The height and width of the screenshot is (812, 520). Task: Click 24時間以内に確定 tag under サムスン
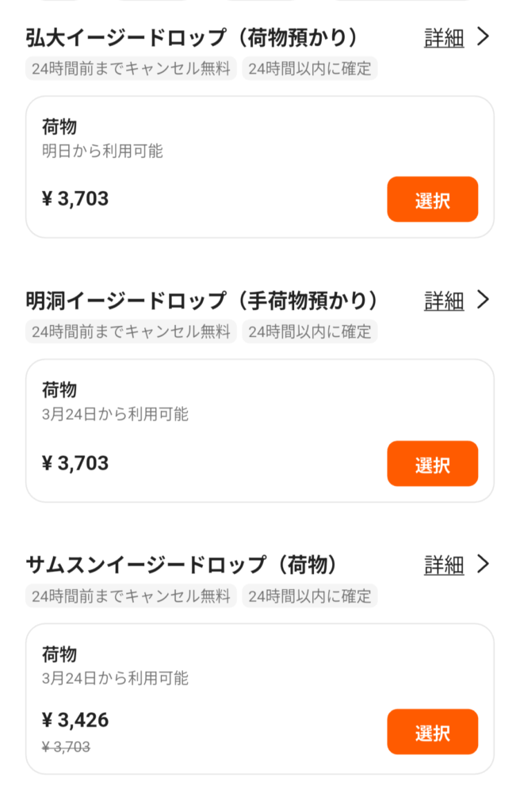pyautogui.click(x=310, y=596)
